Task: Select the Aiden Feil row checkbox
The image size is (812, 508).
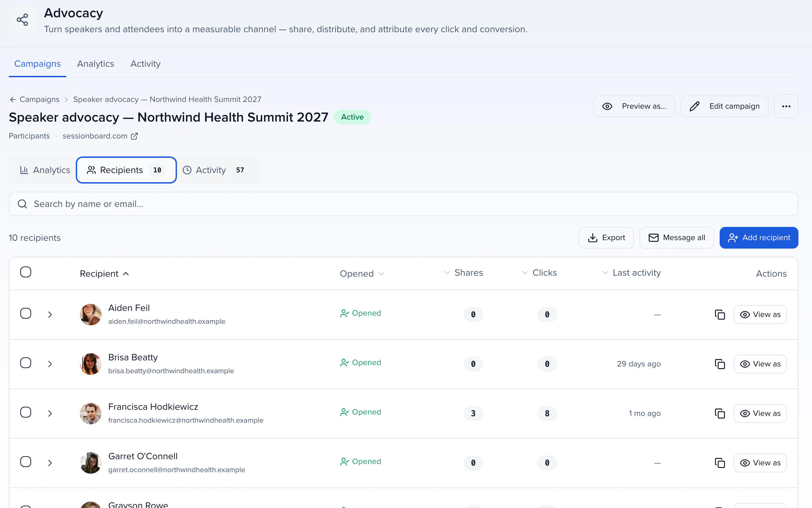Action: (26, 313)
